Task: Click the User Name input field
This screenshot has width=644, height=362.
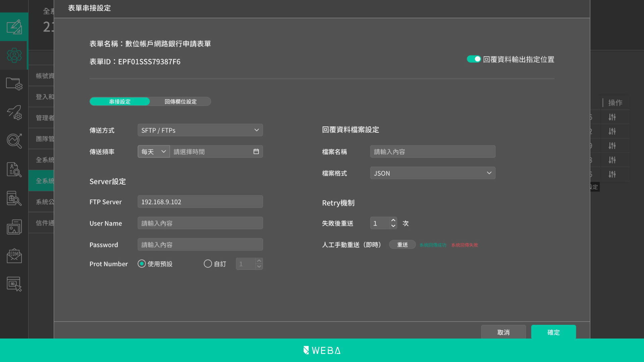Action: [200, 223]
